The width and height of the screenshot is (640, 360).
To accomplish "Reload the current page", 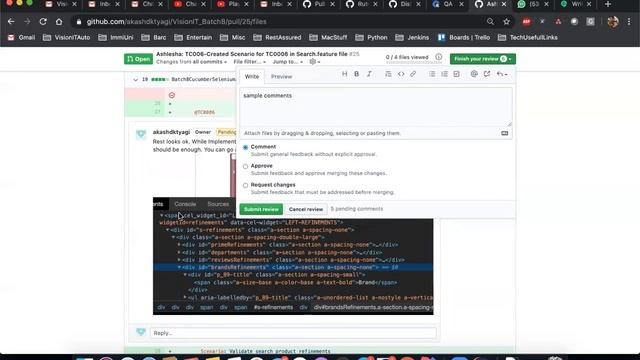I will (x=43, y=22).
